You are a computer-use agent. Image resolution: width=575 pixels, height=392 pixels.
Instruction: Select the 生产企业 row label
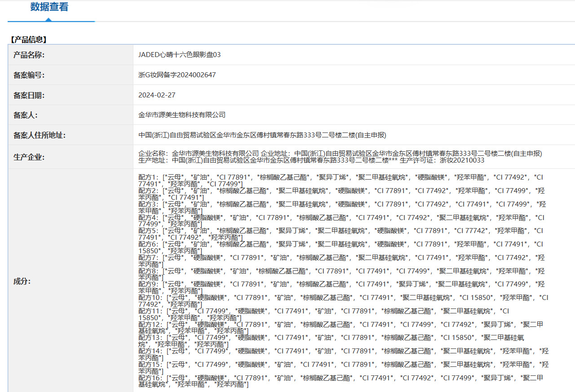pyautogui.click(x=29, y=157)
